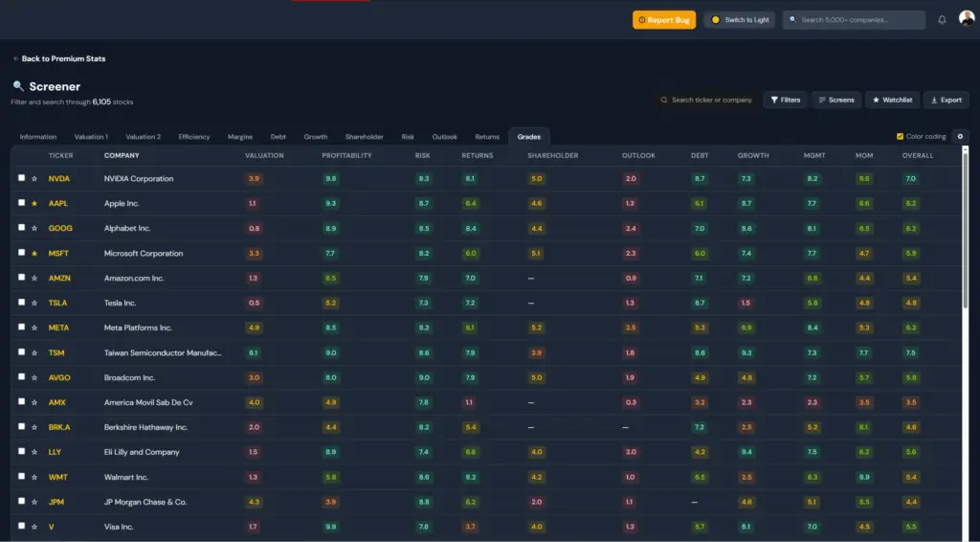Go back to Premium Stats
Image resolution: width=980 pixels, height=542 pixels.
pos(59,59)
